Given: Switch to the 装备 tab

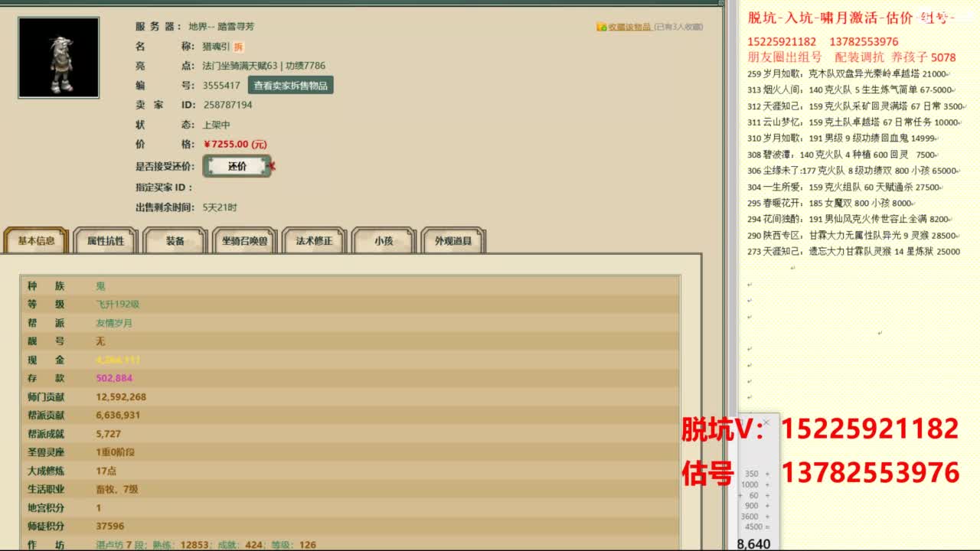Looking at the screenshot, I should [x=175, y=240].
